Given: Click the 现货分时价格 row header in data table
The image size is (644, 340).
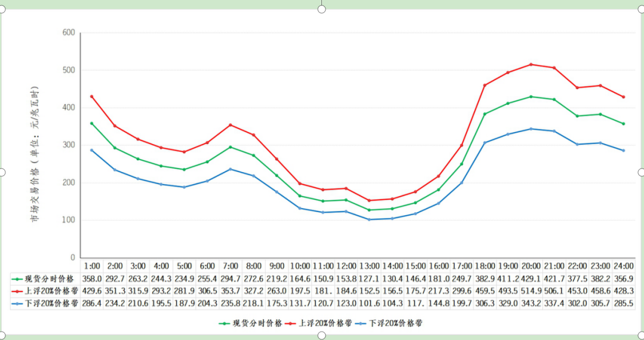Looking at the screenshot, I should pyautogui.click(x=45, y=278).
